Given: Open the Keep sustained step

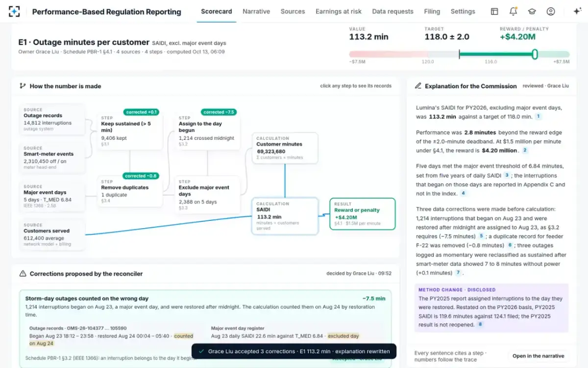Looking at the screenshot, I should [129, 131].
